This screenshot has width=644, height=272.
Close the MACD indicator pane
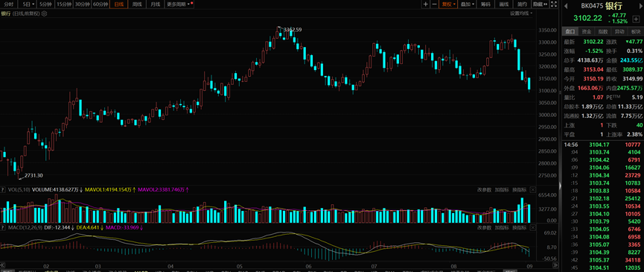pyautogui.click(x=533, y=227)
